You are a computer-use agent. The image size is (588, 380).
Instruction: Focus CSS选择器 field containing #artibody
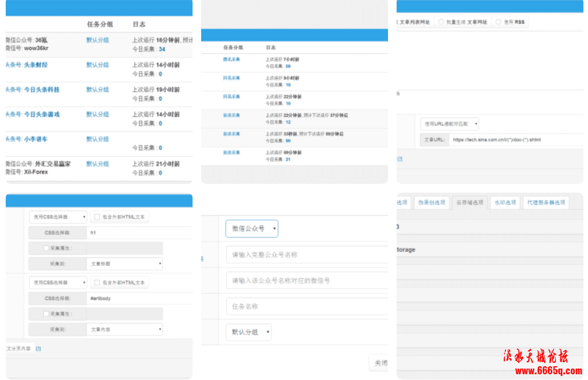[139, 298]
